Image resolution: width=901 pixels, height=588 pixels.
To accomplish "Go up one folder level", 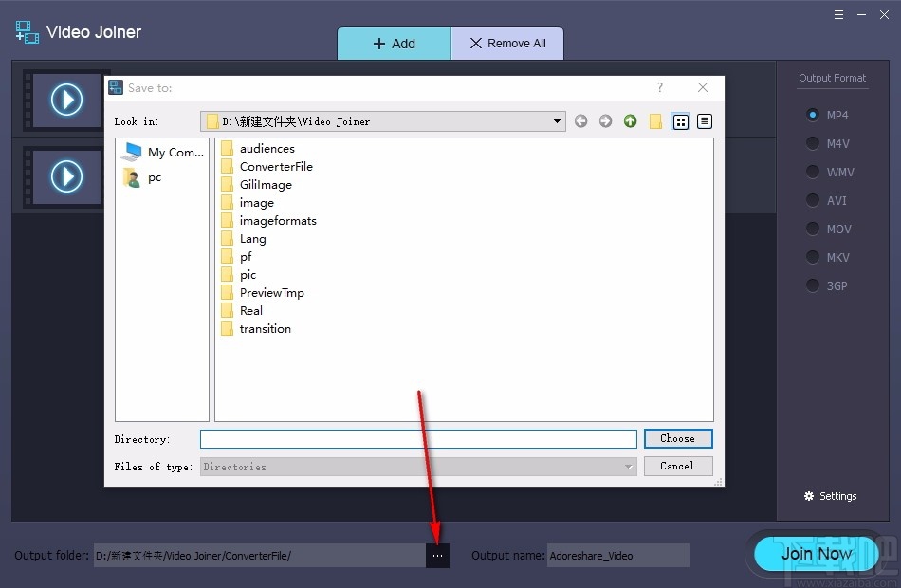I will (x=631, y=121).
